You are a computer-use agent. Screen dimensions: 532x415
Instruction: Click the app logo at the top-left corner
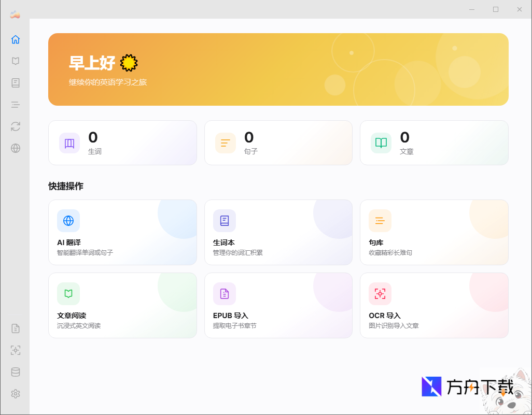(x=14, y=15)
